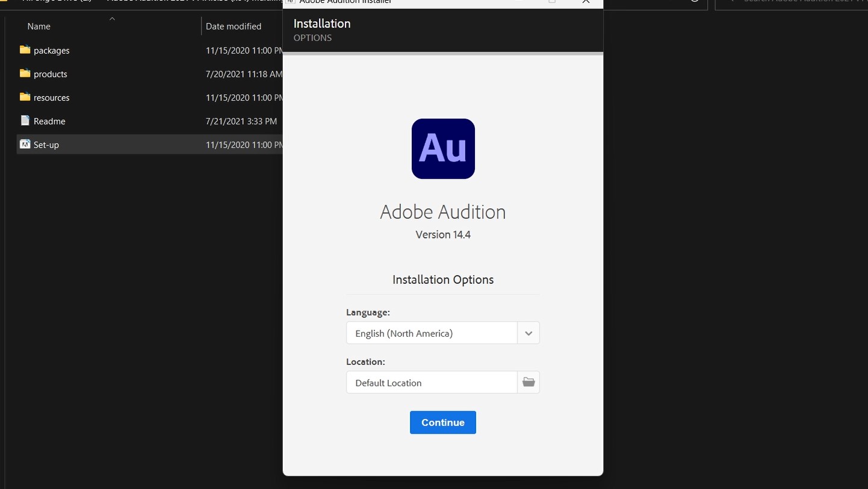Select the Set-up application icon
The image size is (868, 489).
[25, 144]
